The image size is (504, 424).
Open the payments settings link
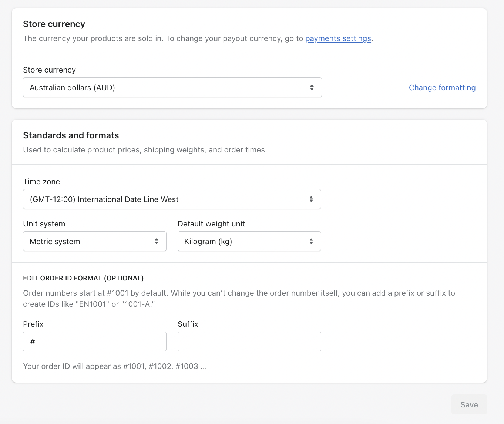[x=338, y=38]
